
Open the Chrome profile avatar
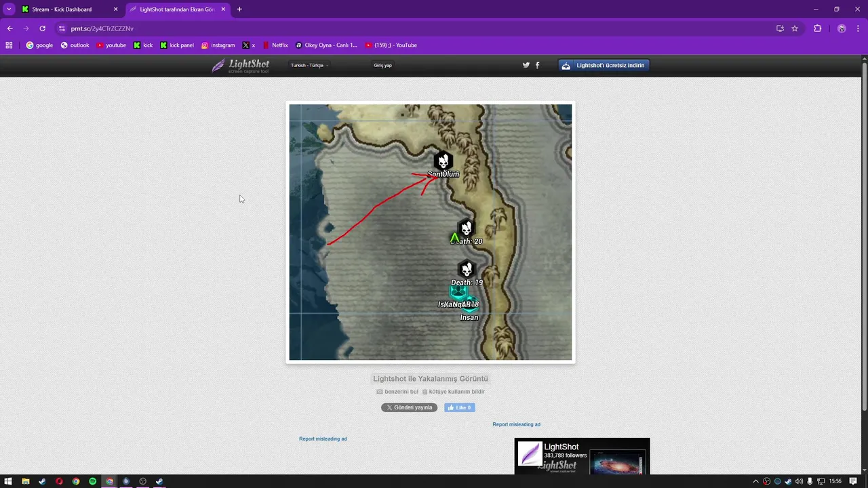tap(842, 28)
